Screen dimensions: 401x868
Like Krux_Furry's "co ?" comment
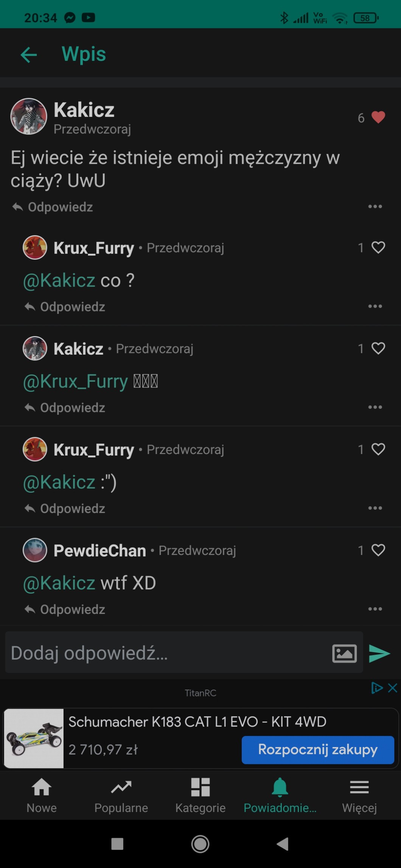point(378,248)
